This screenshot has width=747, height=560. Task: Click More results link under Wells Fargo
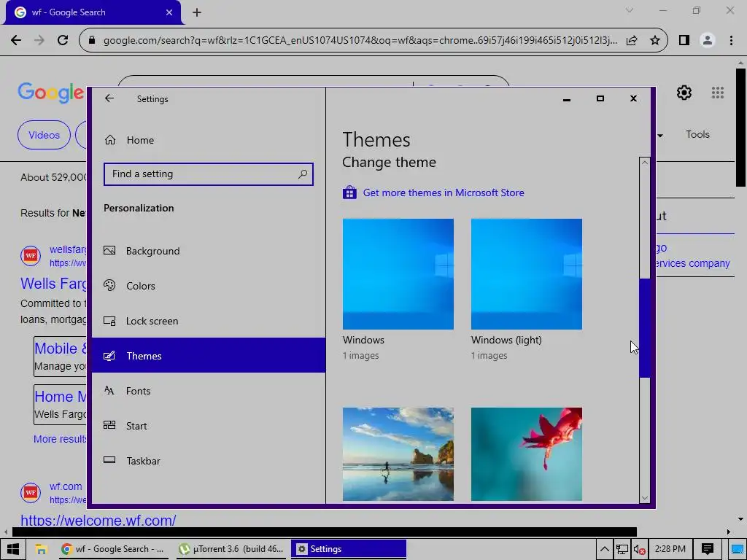[60, 439]
